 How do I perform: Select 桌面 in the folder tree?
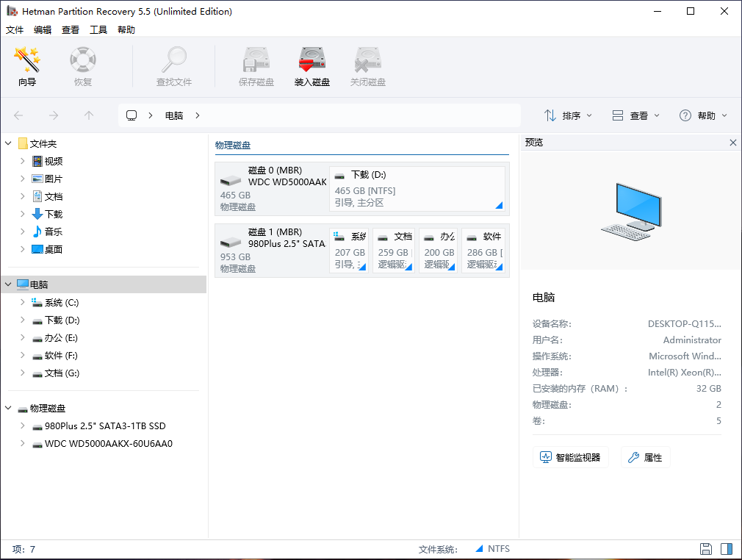(x=47, y=249)
